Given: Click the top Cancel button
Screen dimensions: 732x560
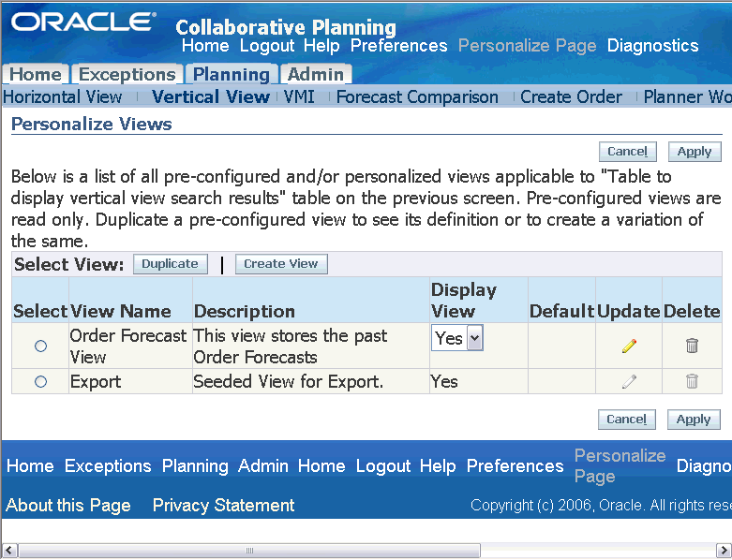Looking at the screenshot, I should pos(627,152).
